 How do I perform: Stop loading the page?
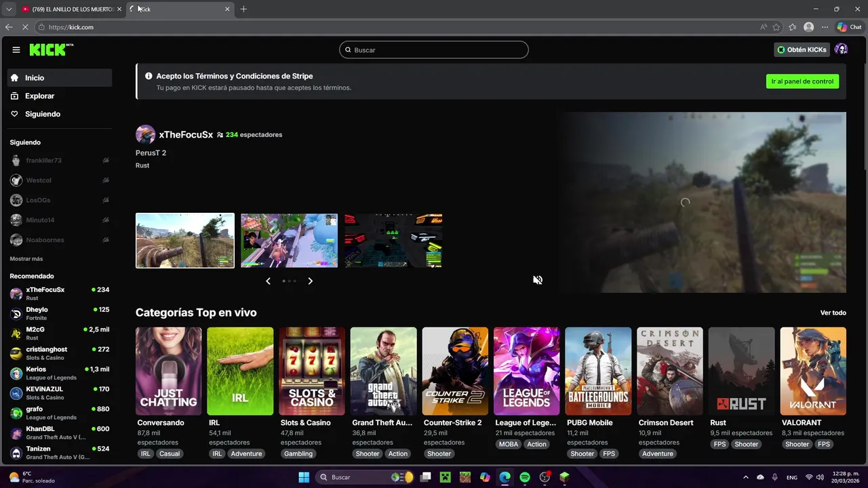coord(25,27)
